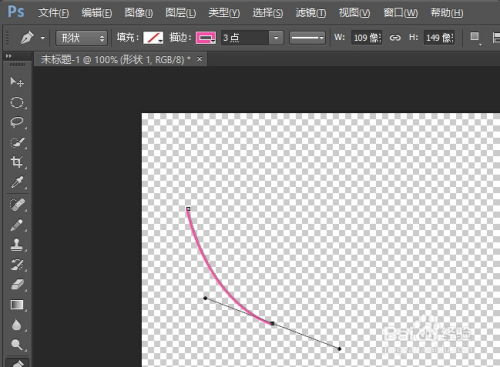Select the Elliptical Marquee tool
Image resolution: width=500 pixels, height=367 pixels.
(x=17, y=102)
